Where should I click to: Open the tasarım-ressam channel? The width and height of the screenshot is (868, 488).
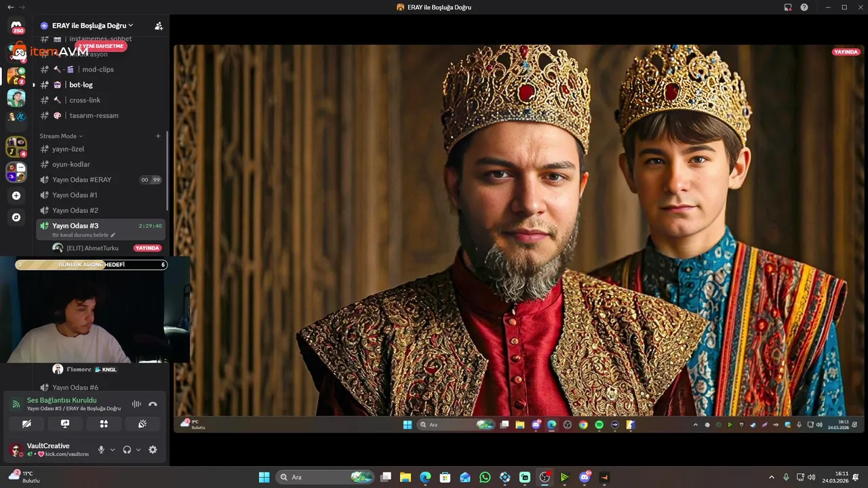tap(100, 115)
